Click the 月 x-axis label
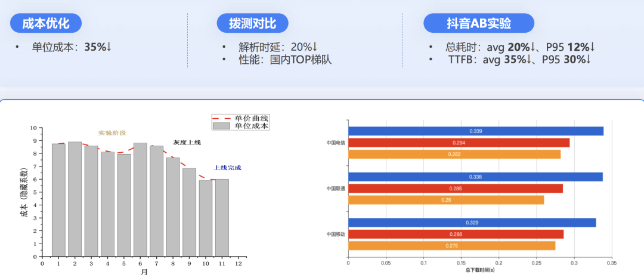The height and width of the screenshot is (277, 644). tap(144, 272)
